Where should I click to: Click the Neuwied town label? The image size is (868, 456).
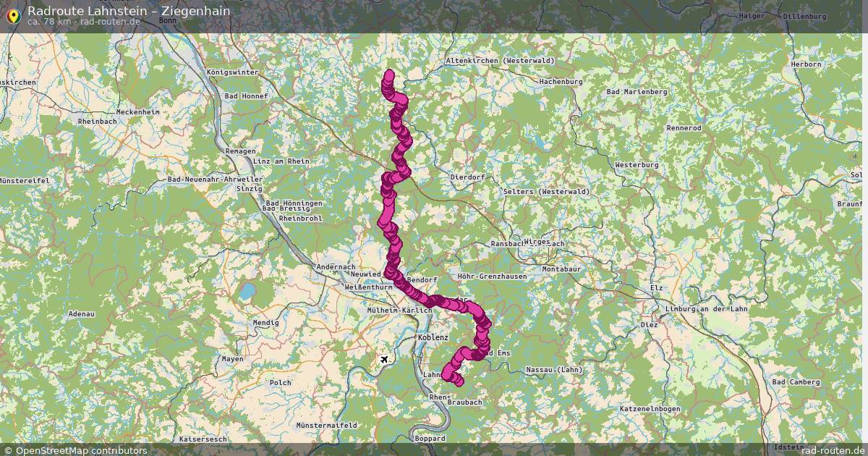(365, 275)
